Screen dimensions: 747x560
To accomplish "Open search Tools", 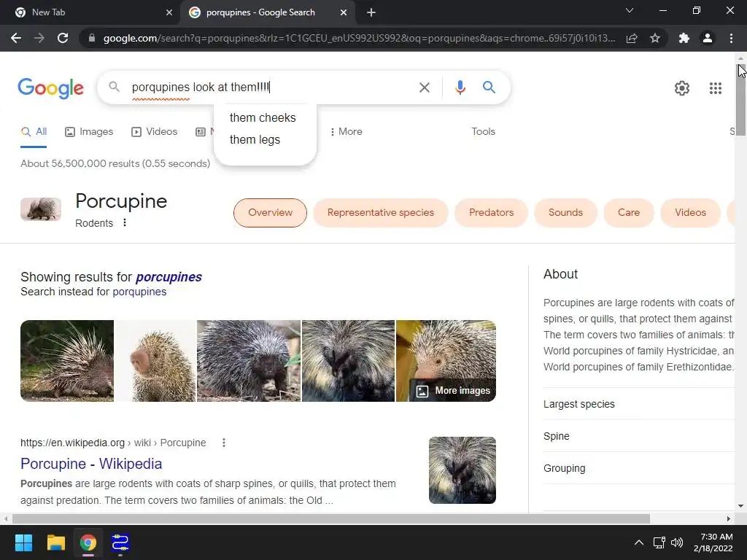I will (x=483, y=131).
